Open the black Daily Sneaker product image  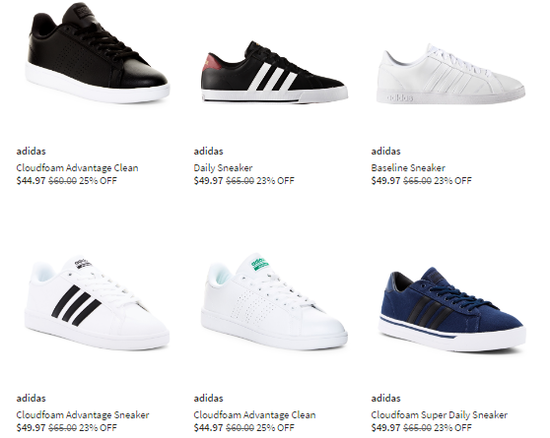pos(274,72)
